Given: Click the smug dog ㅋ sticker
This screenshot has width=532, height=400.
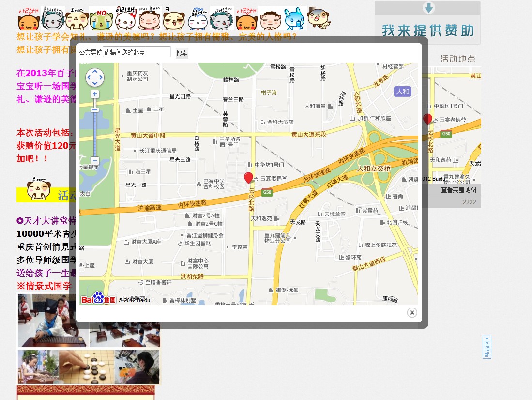Looking at the screenshot, I should (x=174, y=19).
